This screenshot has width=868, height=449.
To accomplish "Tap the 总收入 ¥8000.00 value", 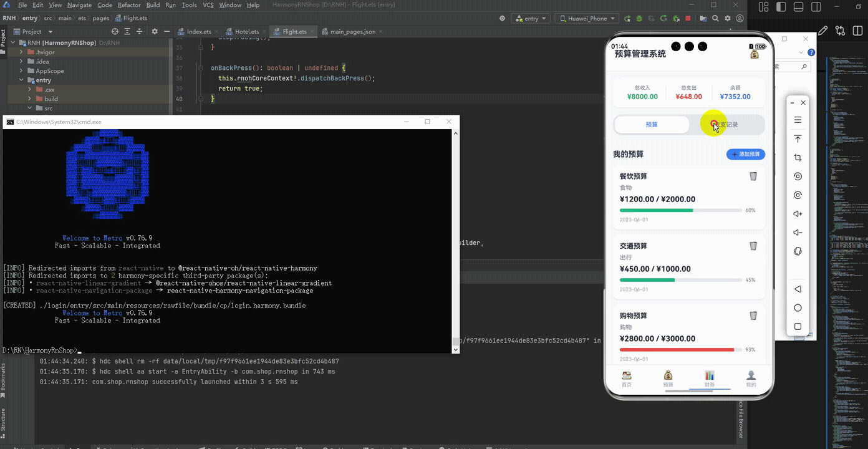I will point(642,97).
